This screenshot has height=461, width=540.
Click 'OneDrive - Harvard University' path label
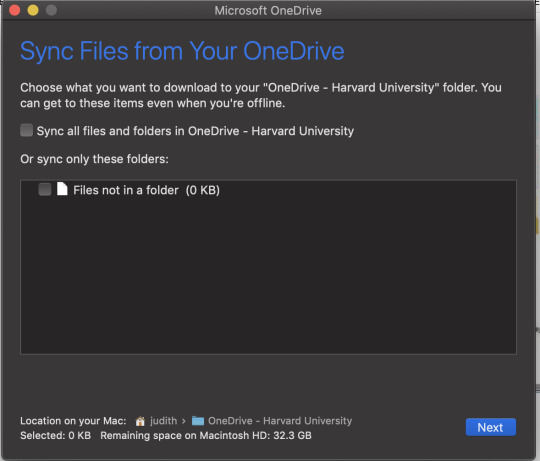(280, 421)
